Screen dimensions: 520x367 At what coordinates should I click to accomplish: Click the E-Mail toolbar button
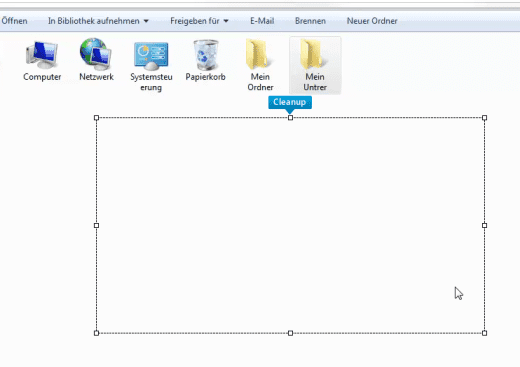click(262, 21)
